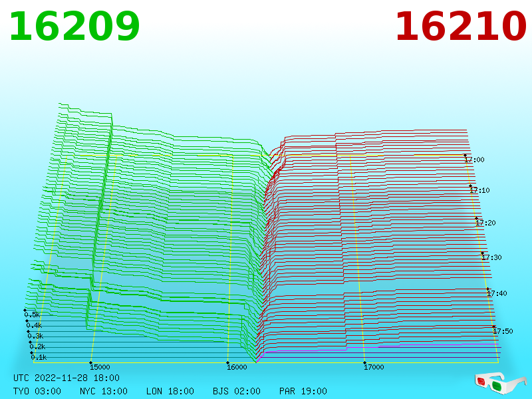Click the UTC 2022-11-28 18:00 timestamp

pos(66,378)
